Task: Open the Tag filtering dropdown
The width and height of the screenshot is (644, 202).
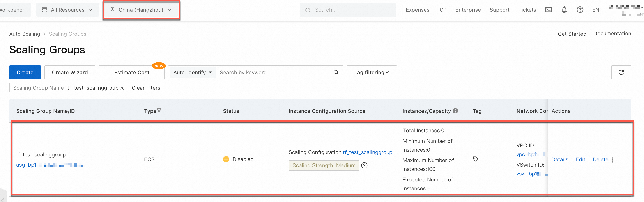Action: tap(372, 72)
